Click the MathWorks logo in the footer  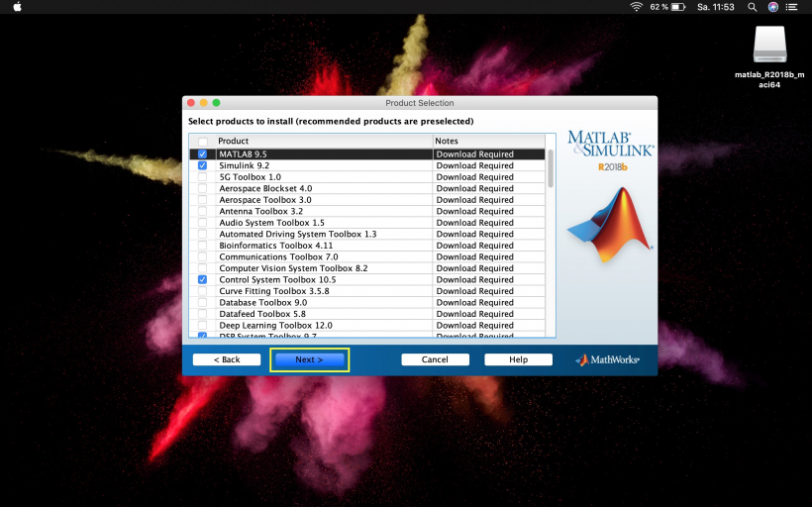[x=607, y=359]
